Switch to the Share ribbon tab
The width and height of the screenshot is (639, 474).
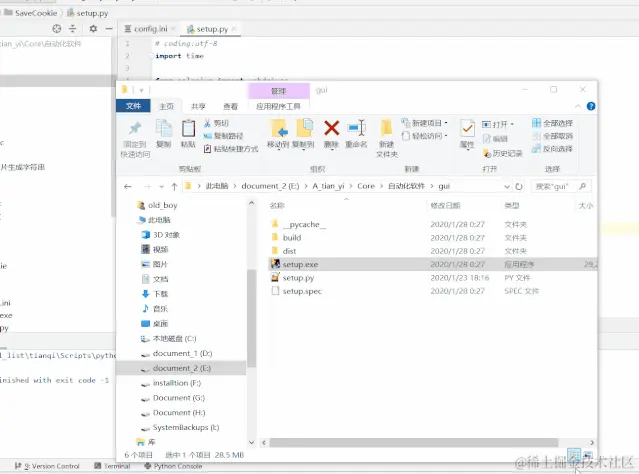[x=198, y=106]
